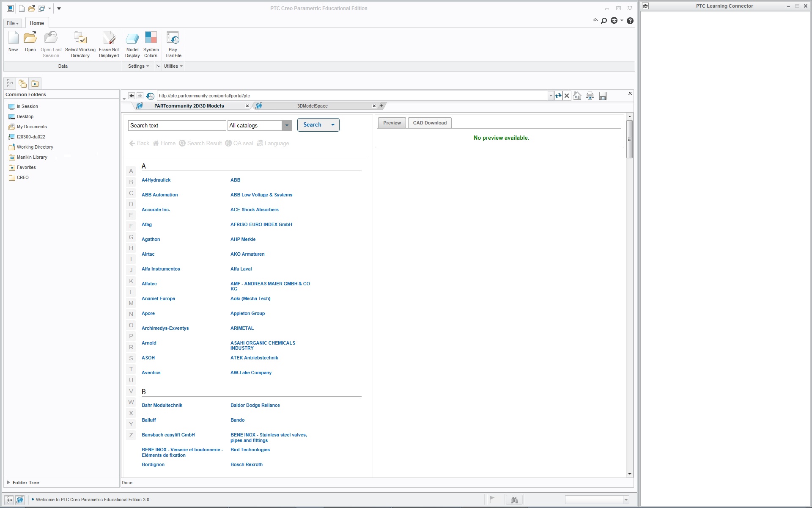
Task: Click the browser home icon
Action: pyautogui.click(x=577, y=96)
